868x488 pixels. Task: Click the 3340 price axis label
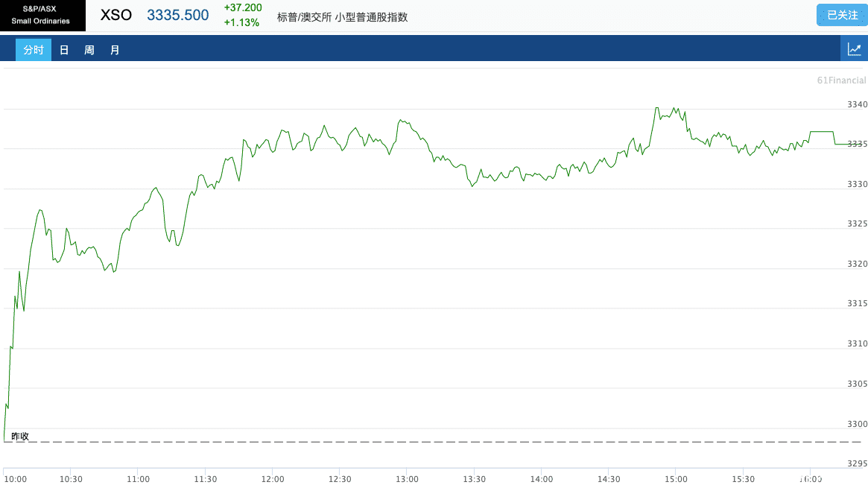pos(857,104)
